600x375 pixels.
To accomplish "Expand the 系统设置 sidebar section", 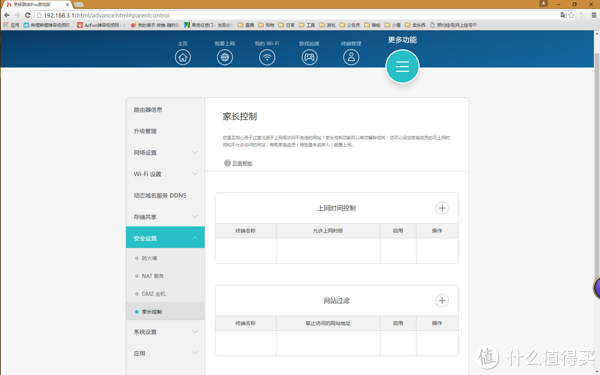I will pos(165,331).
